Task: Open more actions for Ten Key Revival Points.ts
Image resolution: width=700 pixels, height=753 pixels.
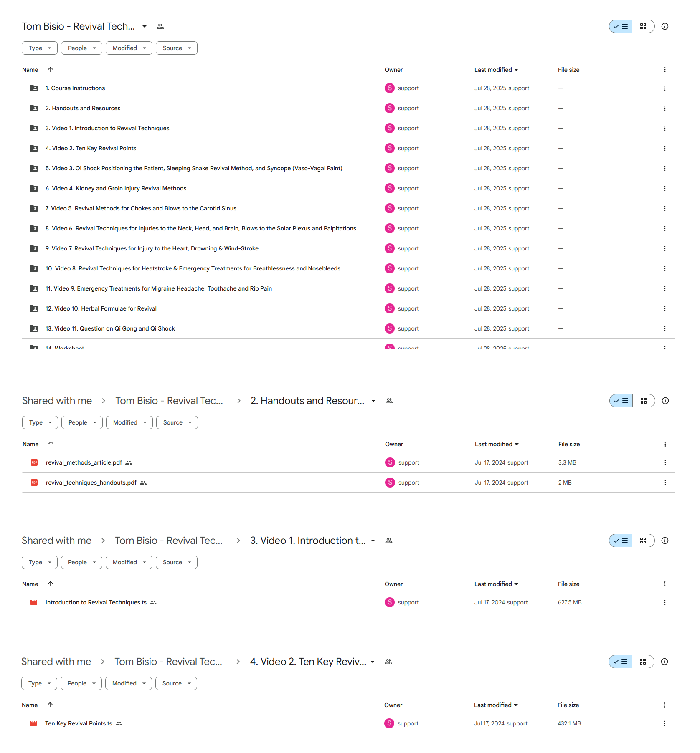Action: (x=664, y=723)
